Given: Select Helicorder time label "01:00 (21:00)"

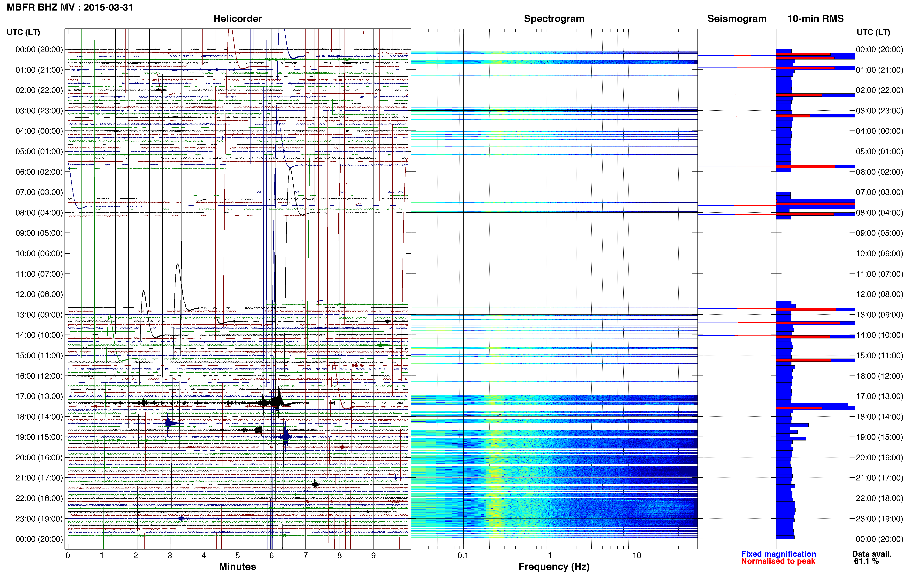Looking at the screenshot, I should 39,70.
